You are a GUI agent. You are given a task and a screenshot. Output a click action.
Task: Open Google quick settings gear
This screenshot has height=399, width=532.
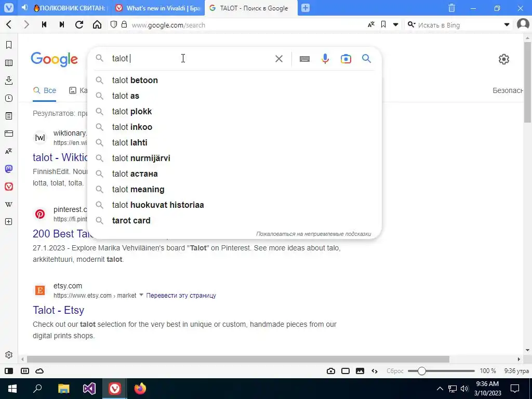(504, 59)
